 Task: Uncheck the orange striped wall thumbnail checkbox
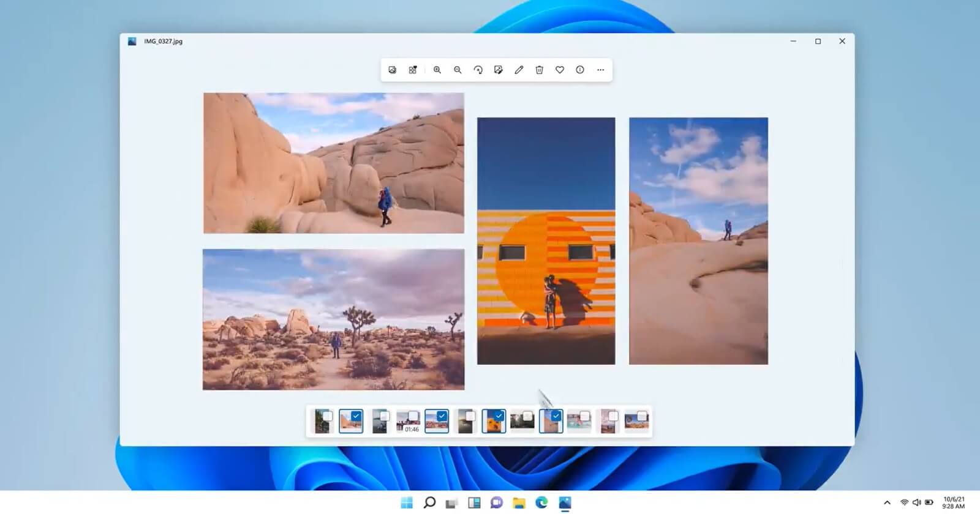tap(499, 416)
